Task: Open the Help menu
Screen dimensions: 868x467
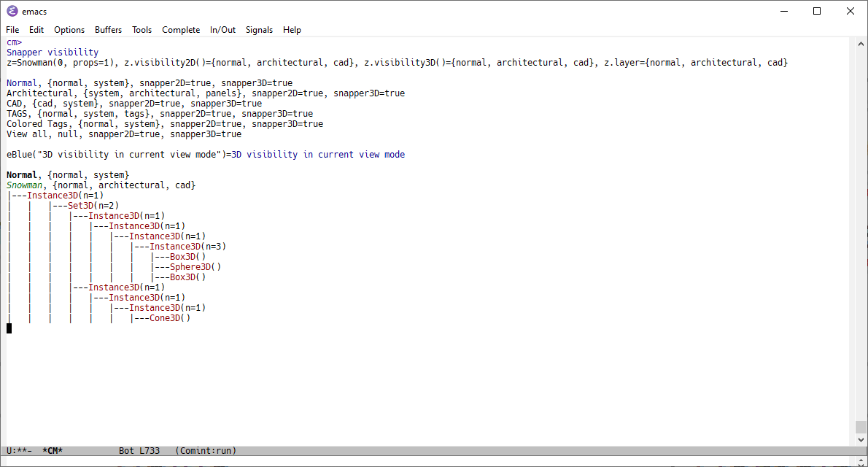Action: [x=292, y=30]
